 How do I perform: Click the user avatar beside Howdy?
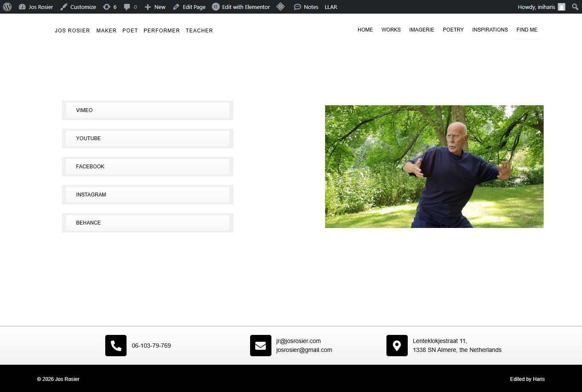point(562,7)
